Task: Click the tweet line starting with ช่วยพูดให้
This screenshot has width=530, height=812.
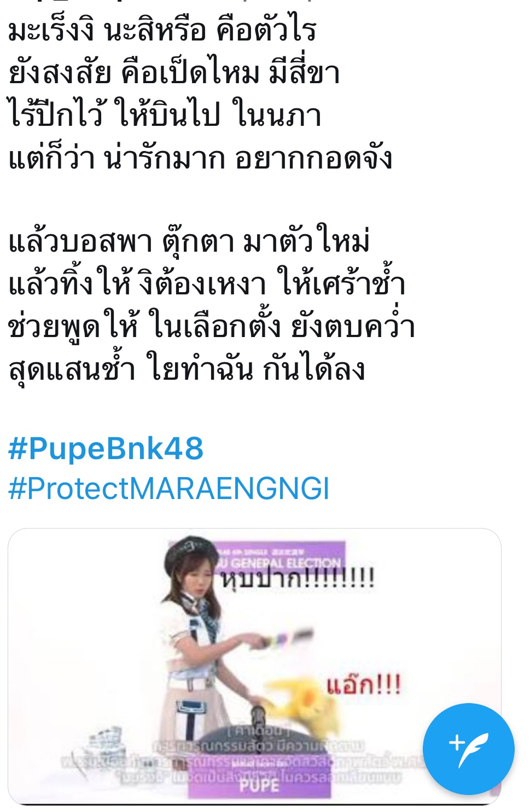Action: (212, 326)
